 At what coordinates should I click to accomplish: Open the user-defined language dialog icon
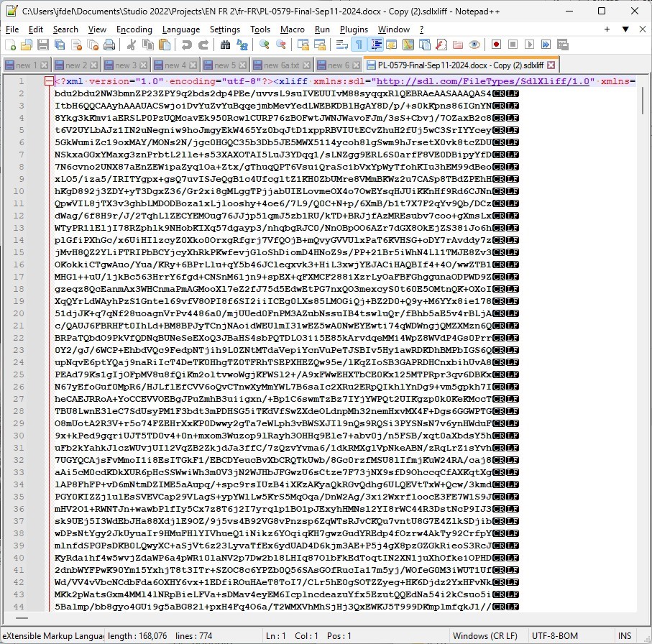pyautogui.click(x=392, y=45)
